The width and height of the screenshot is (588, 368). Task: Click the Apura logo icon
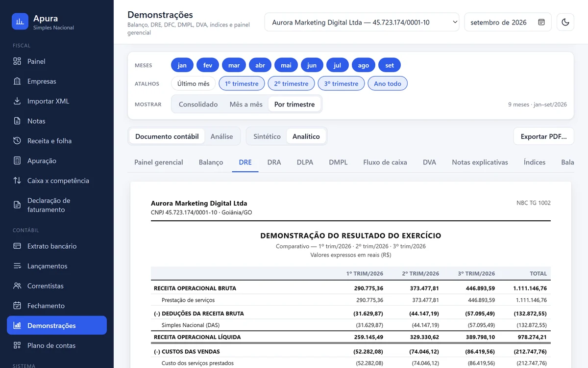point(20,22)
